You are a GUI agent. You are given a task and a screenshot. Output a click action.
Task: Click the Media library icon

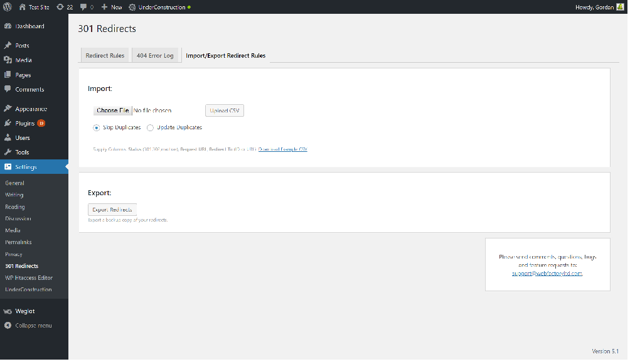8,60
